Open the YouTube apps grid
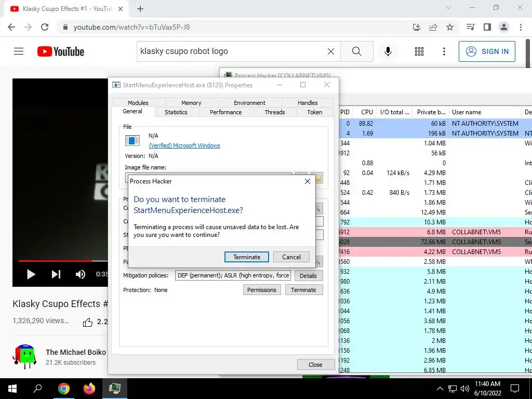 (419, 51)
